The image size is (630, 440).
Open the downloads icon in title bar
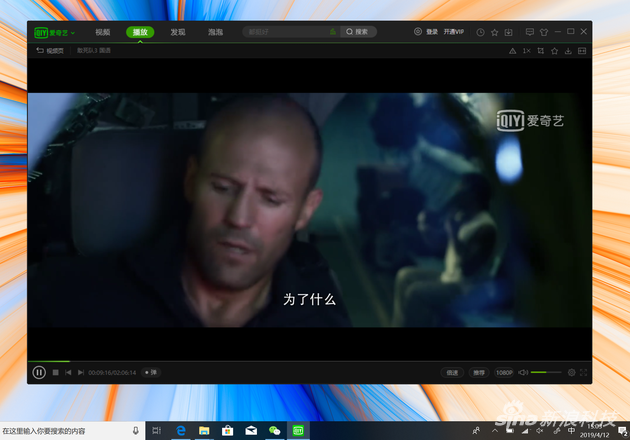pyautogui.click(x=508, y=32)
